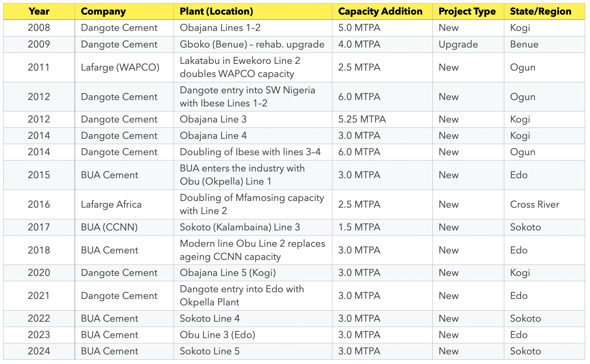The height and width of the screenshot is (364, 590).
Task: Select the Sokoto Line 5 cell
Action: [x=210, y=351]
